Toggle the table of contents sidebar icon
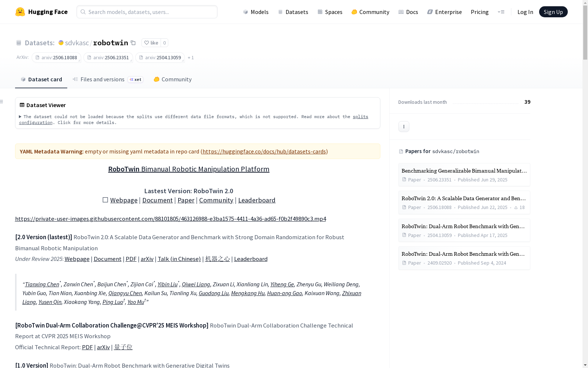The width and height of the screenshot is (588, 368). pos(2,102)
